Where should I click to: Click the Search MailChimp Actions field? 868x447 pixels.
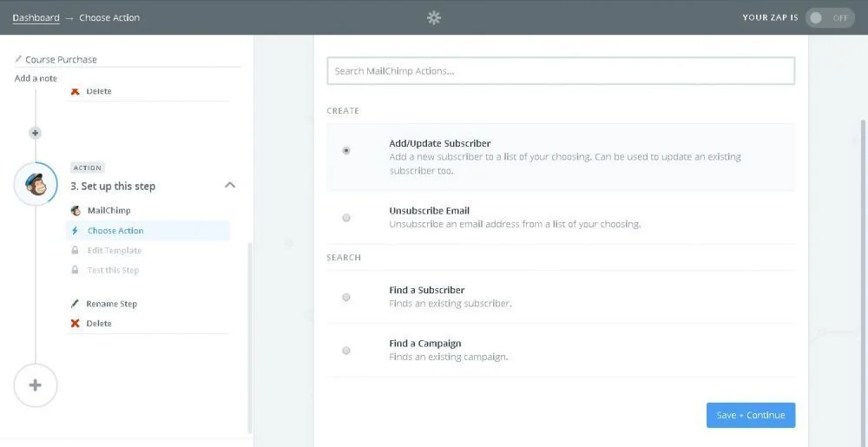[560, 71]
